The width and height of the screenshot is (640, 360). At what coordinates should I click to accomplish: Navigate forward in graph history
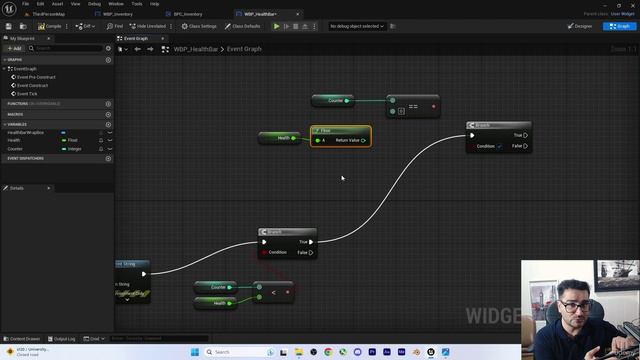tap(150, 49)
